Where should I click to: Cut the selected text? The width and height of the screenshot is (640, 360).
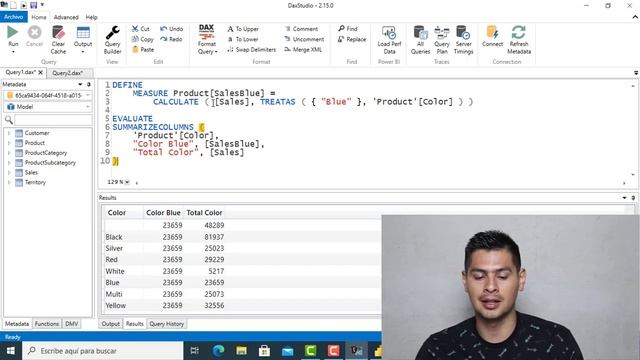click(140, 29)
